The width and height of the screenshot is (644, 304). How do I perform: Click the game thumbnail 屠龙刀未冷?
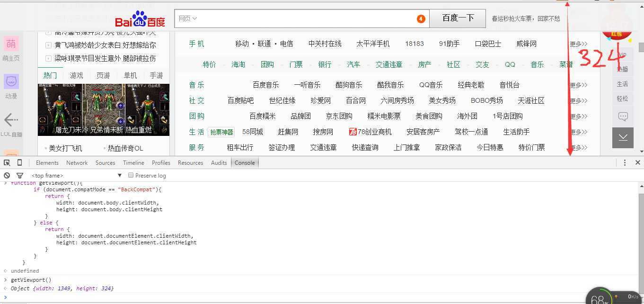point(104,110)
